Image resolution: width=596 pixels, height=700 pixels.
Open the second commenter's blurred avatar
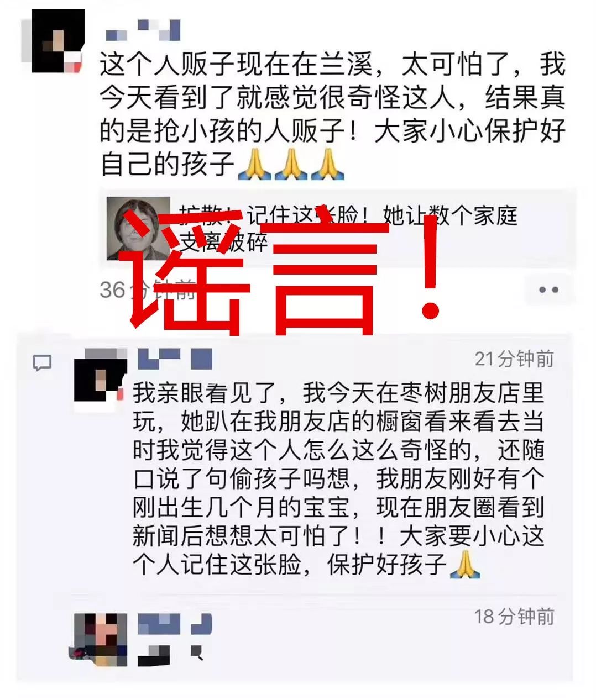coord(100,638)
